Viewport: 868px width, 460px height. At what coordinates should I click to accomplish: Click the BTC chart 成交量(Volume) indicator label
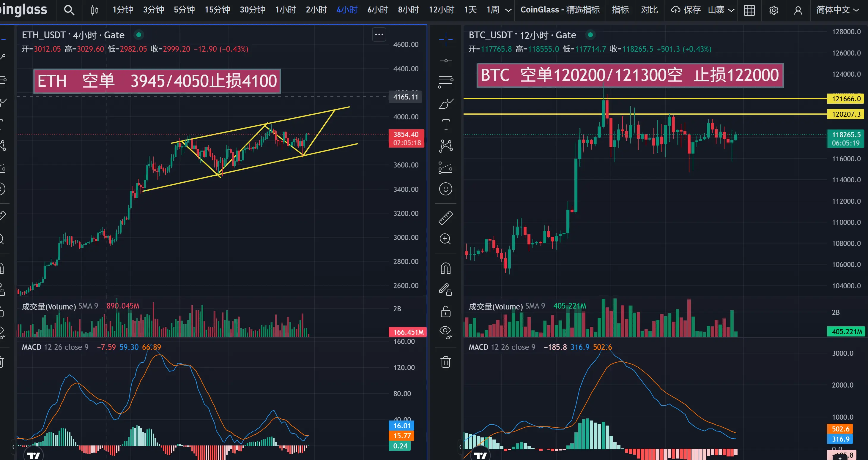tap(496, 306)
